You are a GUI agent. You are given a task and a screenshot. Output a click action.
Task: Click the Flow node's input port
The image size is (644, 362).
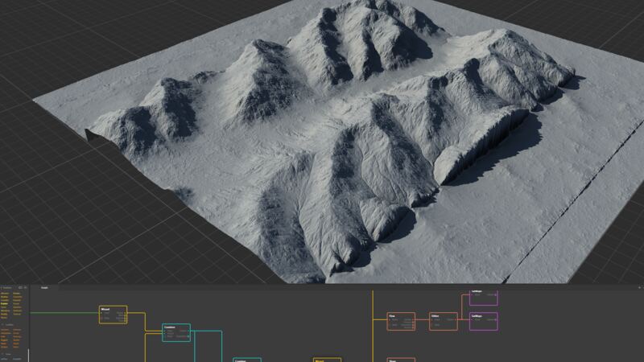[x=389, y=319]
